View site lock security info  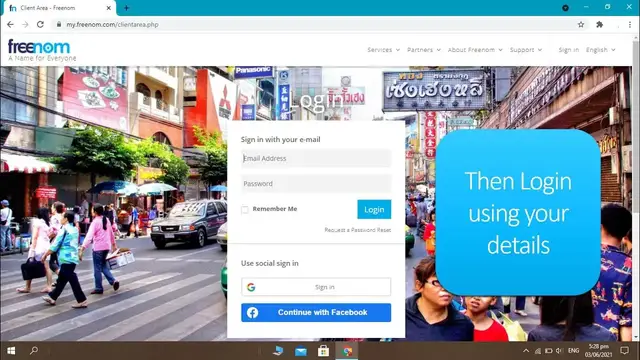pos(59,24)
